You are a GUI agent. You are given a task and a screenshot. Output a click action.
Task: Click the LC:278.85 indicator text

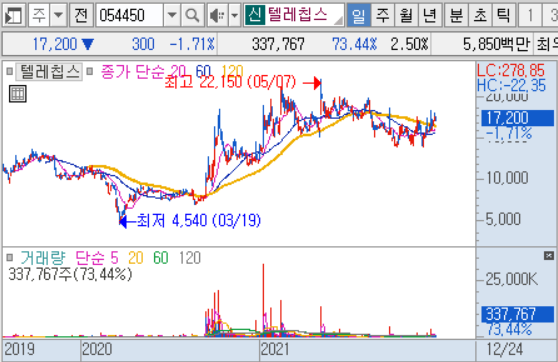511,70
